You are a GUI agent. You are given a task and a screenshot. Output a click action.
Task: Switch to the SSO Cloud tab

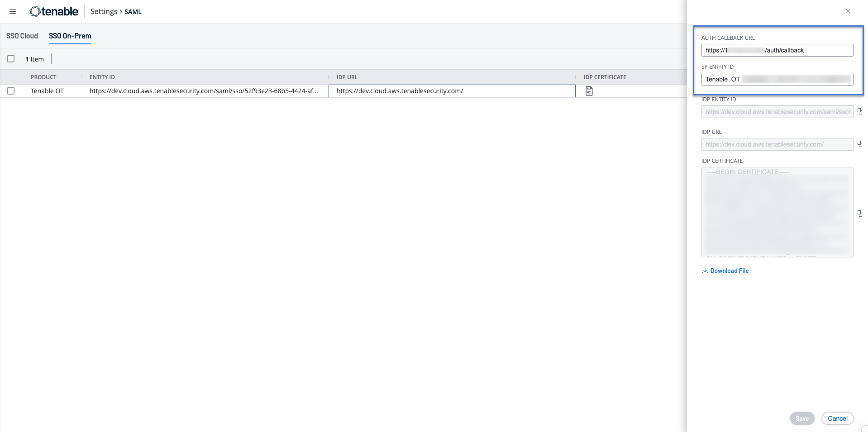click(22, 36)
